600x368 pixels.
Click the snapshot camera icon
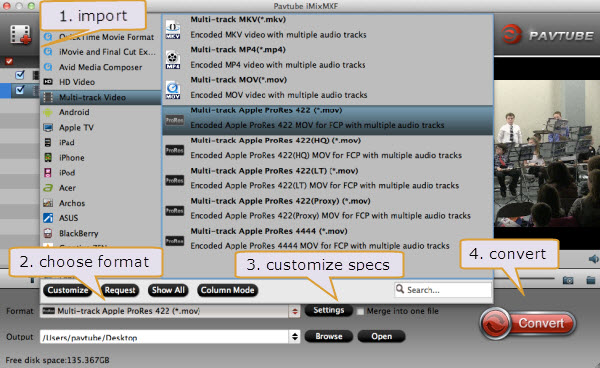point(568,280)
